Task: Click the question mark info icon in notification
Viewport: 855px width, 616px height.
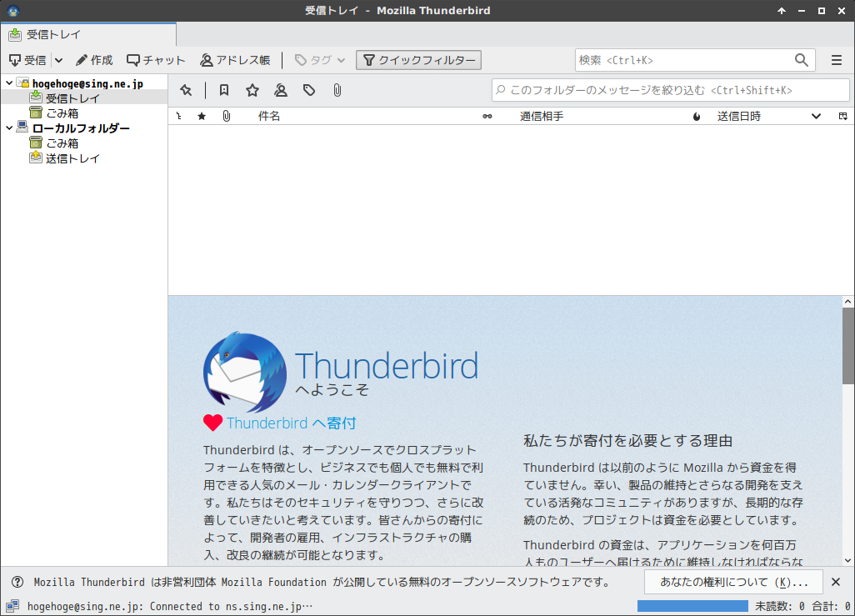Action: (x=17, y=582)
